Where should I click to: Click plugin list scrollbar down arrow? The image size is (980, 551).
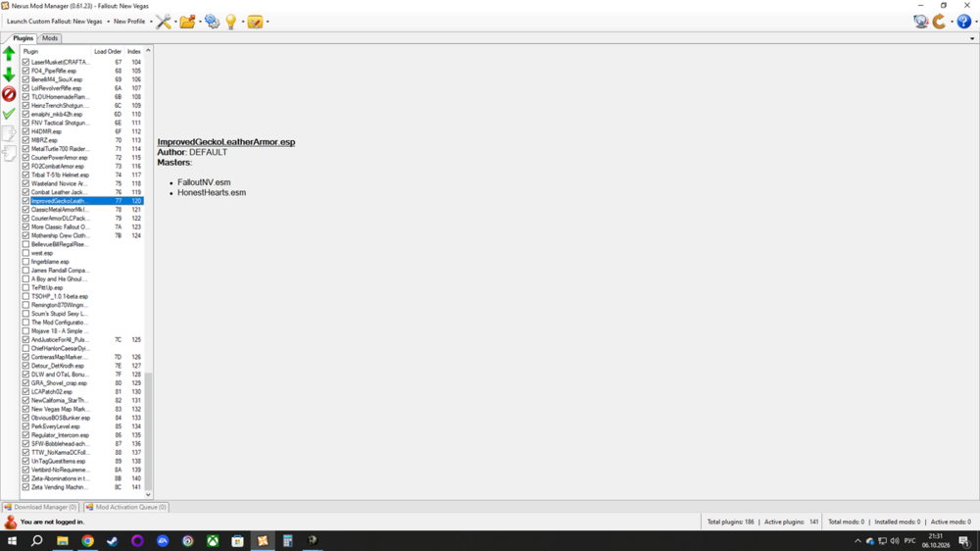pyautogui.click(x=148, y=495)
